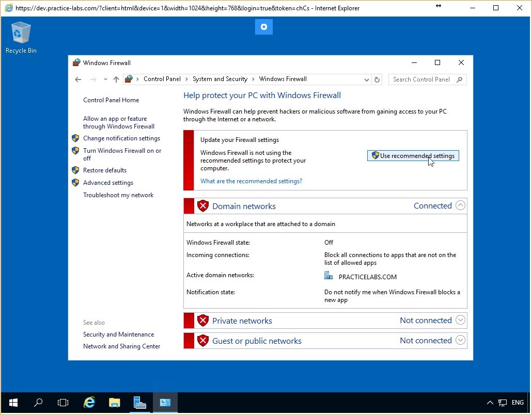
Task: Collapse the Domain networks section
Action: [x=460, y=205]
